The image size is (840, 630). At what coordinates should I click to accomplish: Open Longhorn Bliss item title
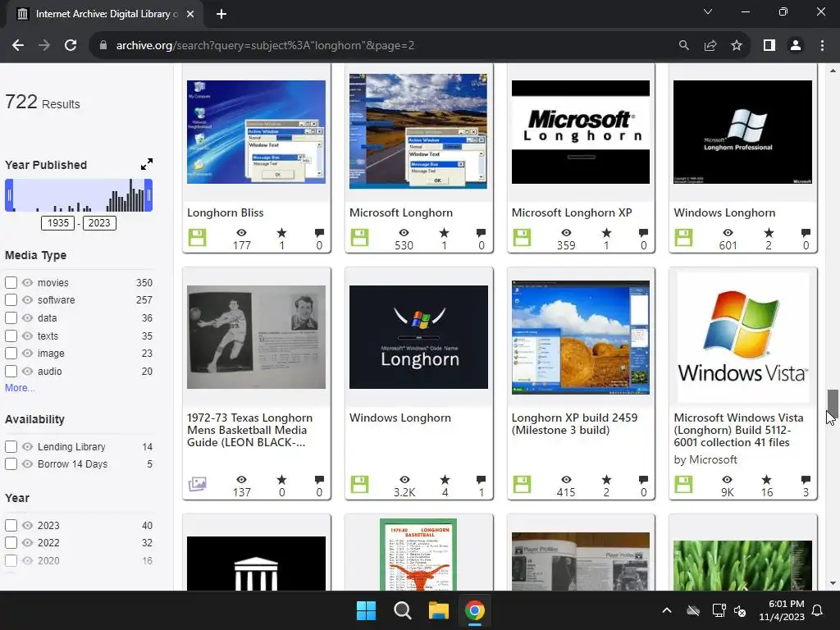pos(226,212)
